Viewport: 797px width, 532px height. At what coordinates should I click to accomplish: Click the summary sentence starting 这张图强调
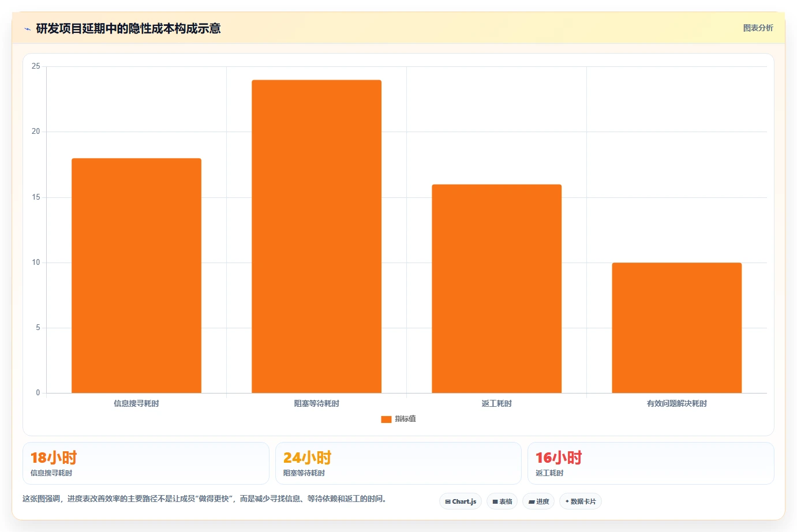click(205, 499)
